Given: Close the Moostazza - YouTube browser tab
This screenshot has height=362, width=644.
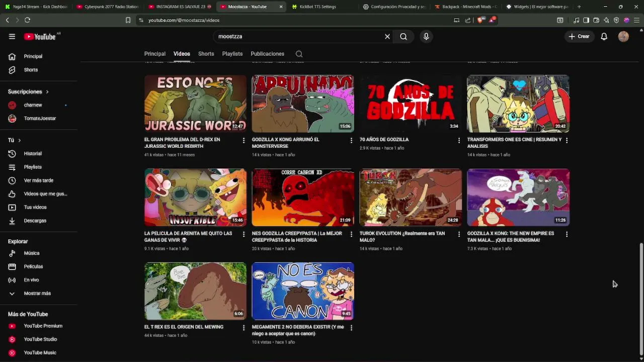Looking at the screenshot, I should tap(281, 7).
